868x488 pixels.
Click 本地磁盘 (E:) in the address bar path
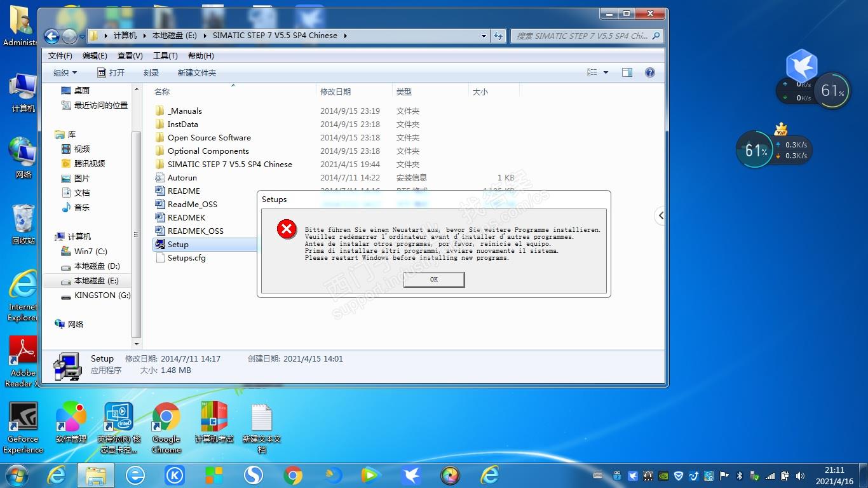click(174, 36)
